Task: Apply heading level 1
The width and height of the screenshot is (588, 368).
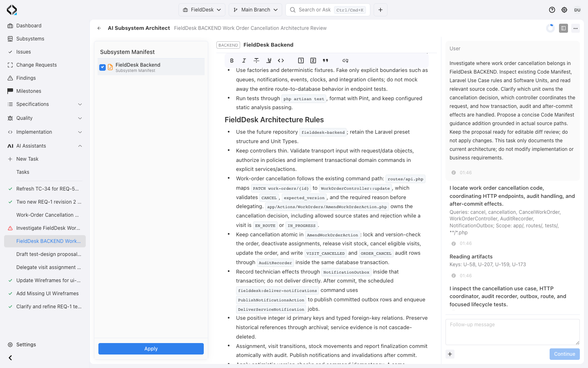Action: [x=301, y=61]
